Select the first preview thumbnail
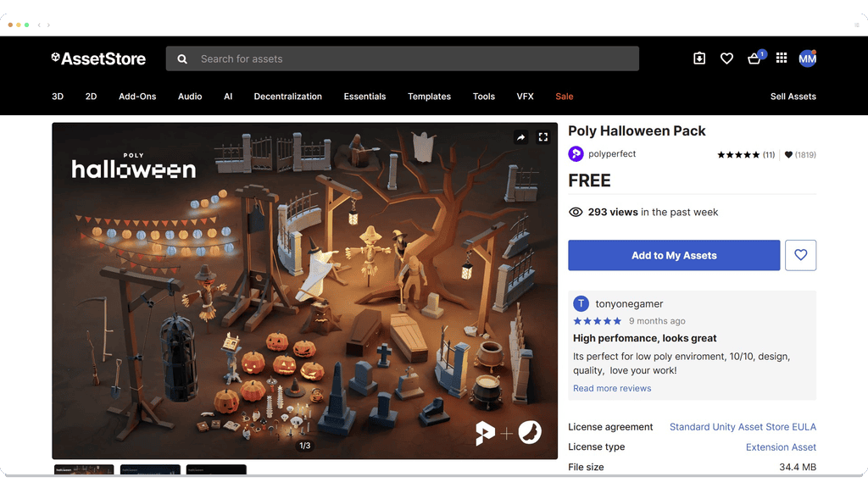Screen dimensions: 868x488 pyautogui.click(x=84, y=469)
